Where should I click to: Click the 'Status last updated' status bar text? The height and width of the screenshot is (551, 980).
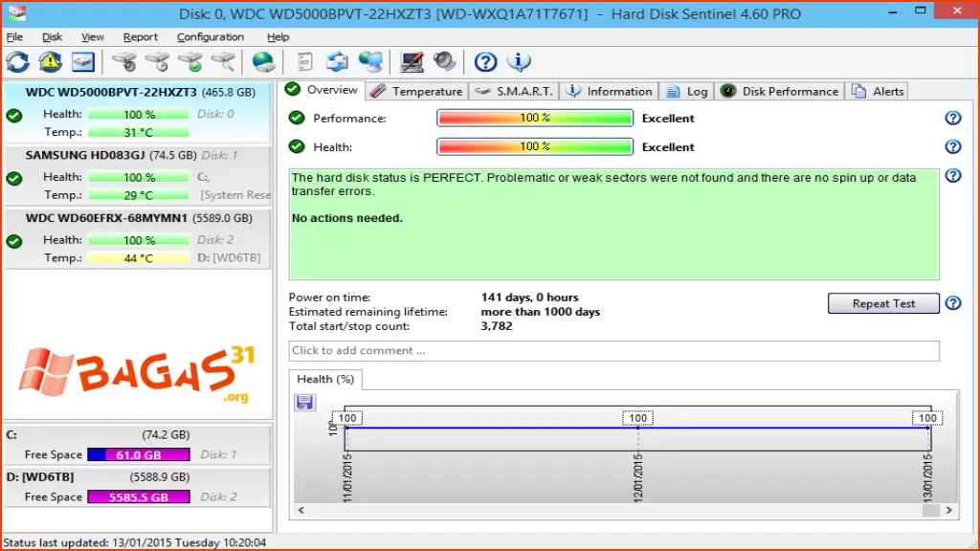pos(134,542)
